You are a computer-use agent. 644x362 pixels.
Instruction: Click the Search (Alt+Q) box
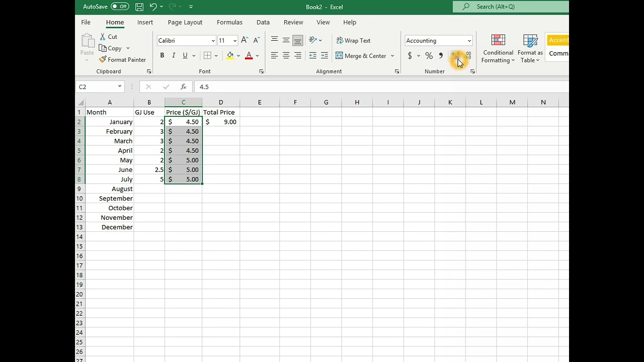[x=511, y=7]
